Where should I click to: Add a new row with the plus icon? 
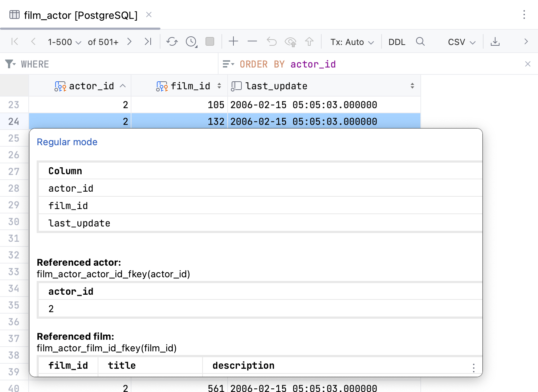click(233, 42)
